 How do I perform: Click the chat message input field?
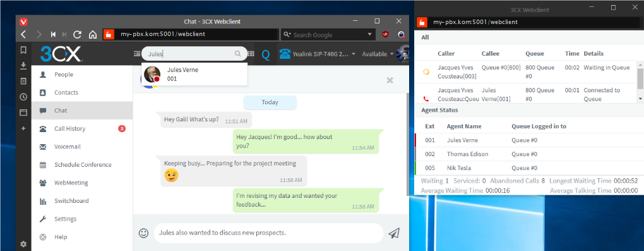point(268,233)
